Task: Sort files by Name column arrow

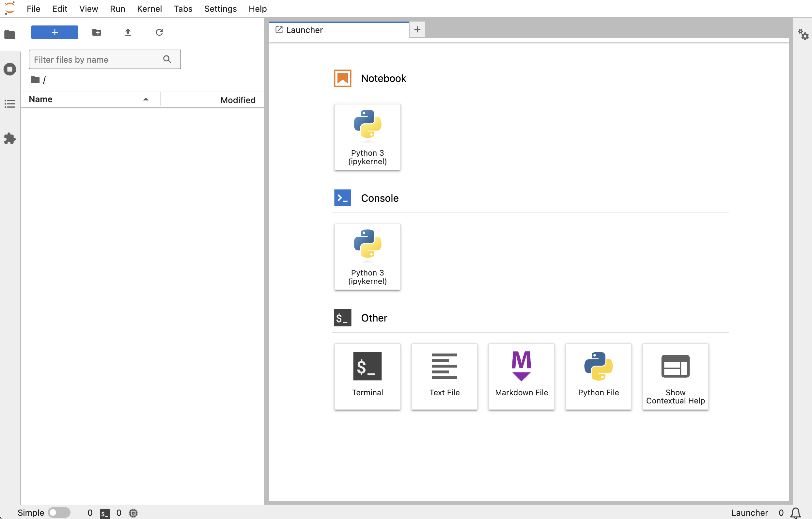Action: (x=146, y=99)
